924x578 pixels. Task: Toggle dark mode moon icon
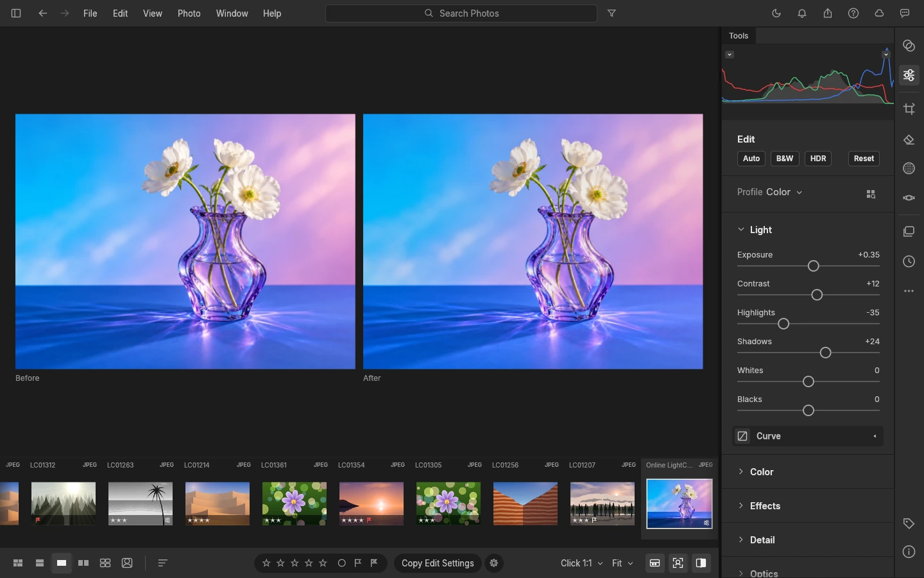point(776,13)
